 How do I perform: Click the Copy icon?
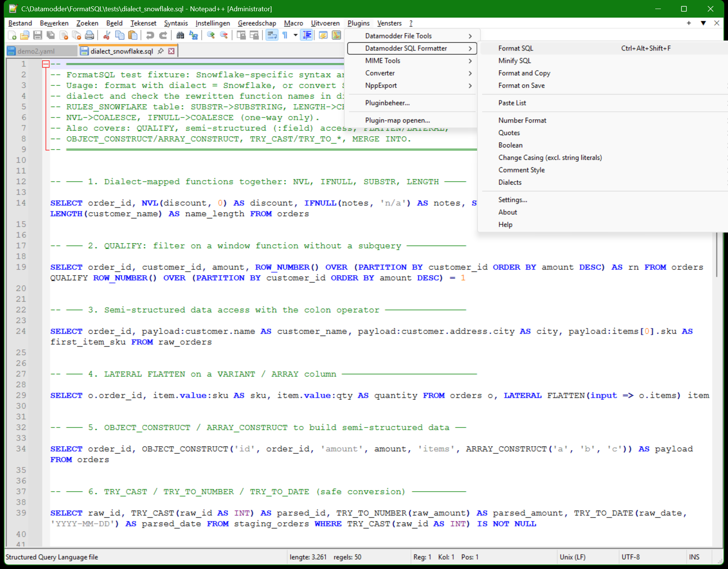120,35
